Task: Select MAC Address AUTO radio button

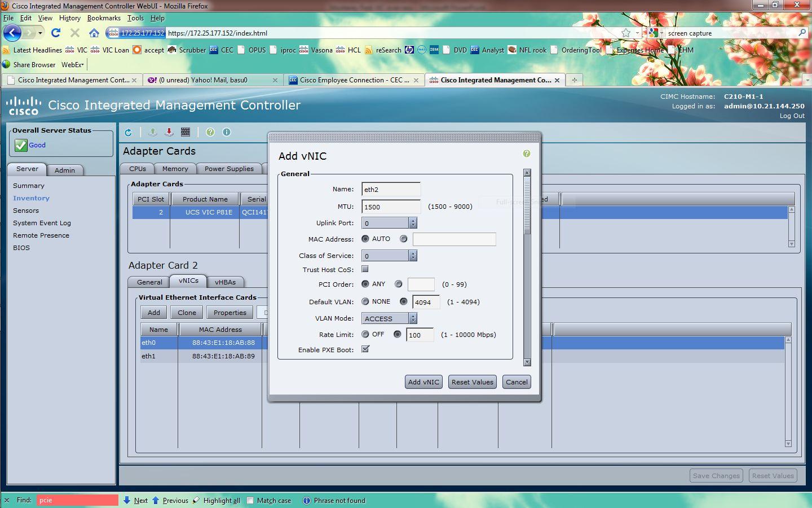Action: pyautogui.click(x=365, y=239)
